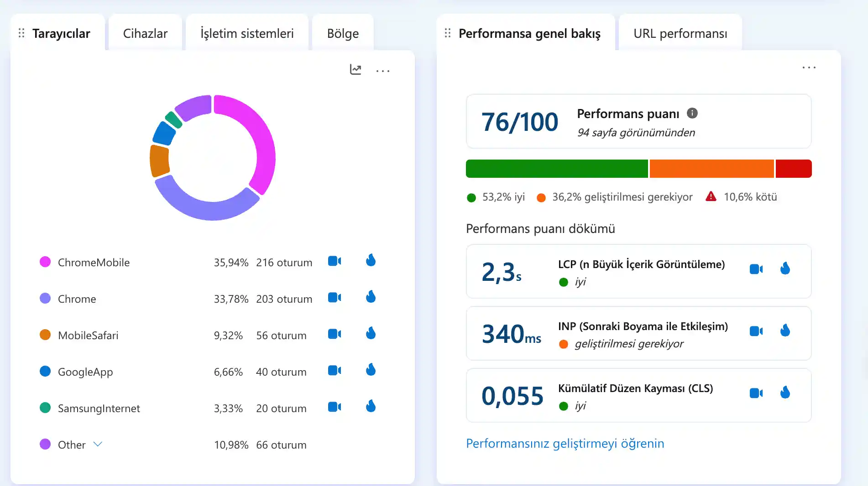Switch to the URL performansı tab
The width and height of the screenshot is (868, 486).
coord(680,33)
